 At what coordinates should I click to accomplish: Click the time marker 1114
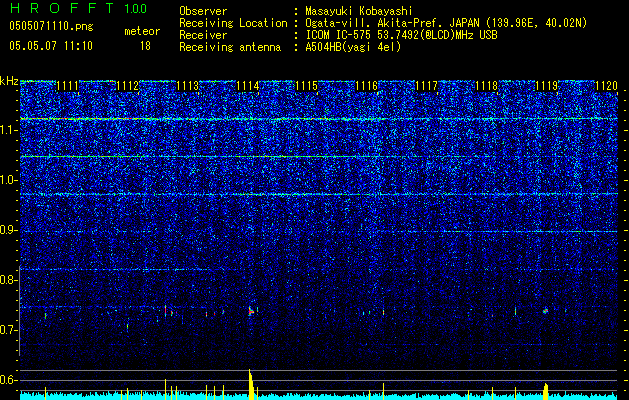tap(248, 86)
